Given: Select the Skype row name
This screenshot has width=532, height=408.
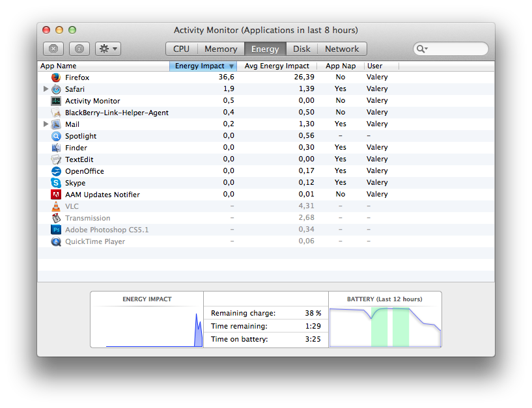Looking at the screenshot, I should point(75,183).
